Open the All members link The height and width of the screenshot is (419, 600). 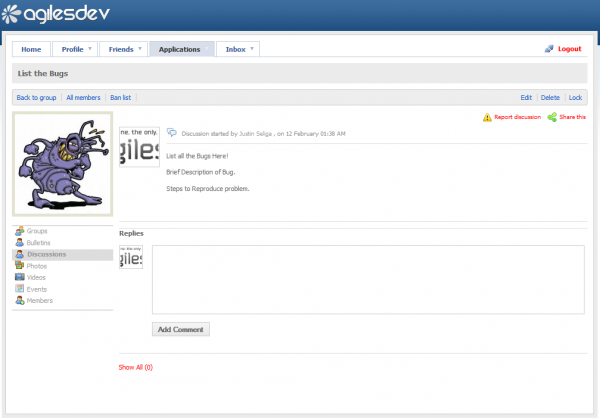click(83, 98)
